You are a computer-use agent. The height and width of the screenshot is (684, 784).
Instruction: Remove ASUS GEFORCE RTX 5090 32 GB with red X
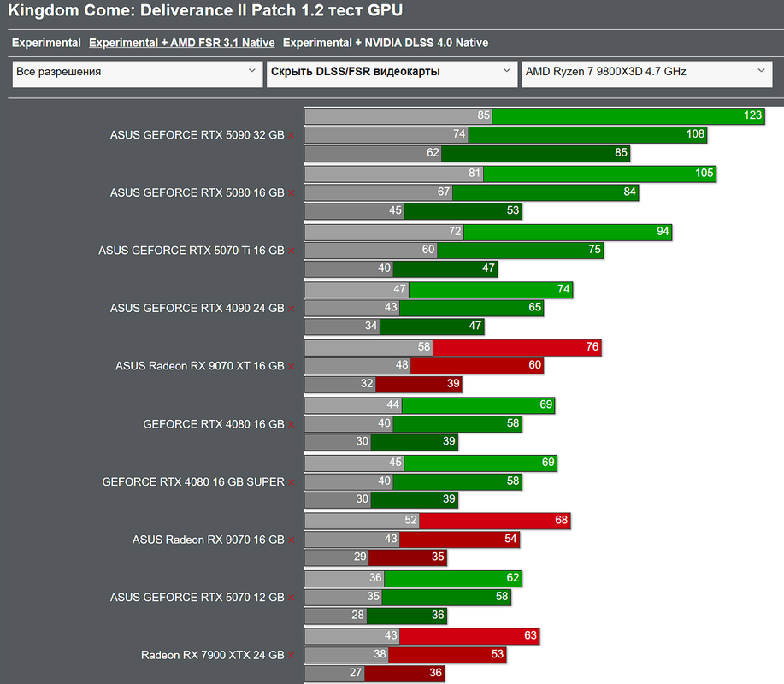pyautogui.click(x=291, y=135)
